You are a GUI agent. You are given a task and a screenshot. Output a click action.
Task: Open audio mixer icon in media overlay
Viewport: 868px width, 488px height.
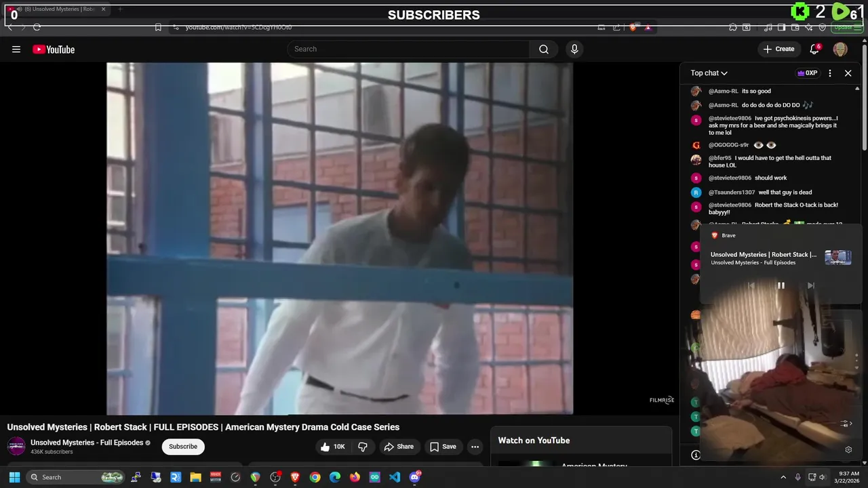click(845, 424)
